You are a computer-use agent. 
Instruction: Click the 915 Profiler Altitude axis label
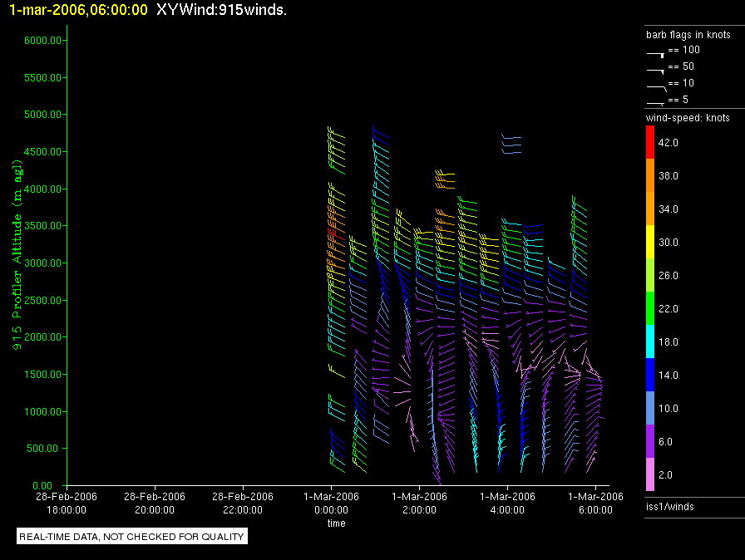[x=17, y=263]
